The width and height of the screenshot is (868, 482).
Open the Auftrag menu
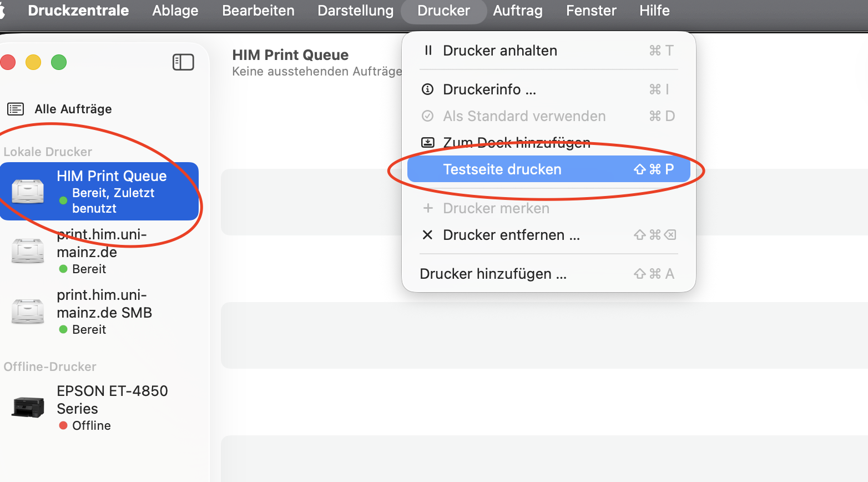(517, 11)
